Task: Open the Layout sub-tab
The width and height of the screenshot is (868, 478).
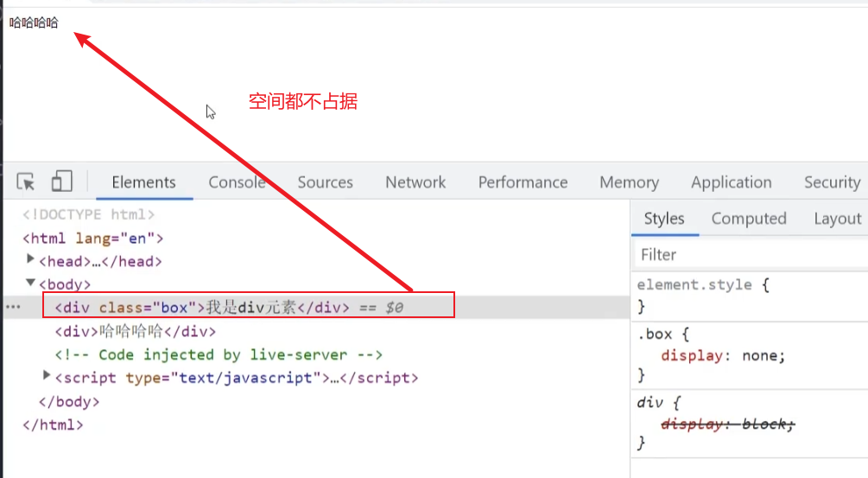Action: click(x=838, y=218)
